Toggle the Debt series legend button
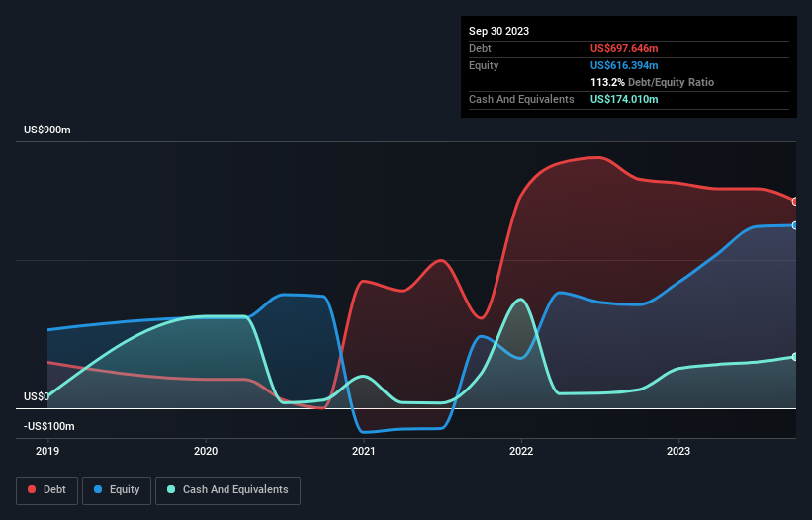Viewport: 812px width, 520px height. coord(47,490)
